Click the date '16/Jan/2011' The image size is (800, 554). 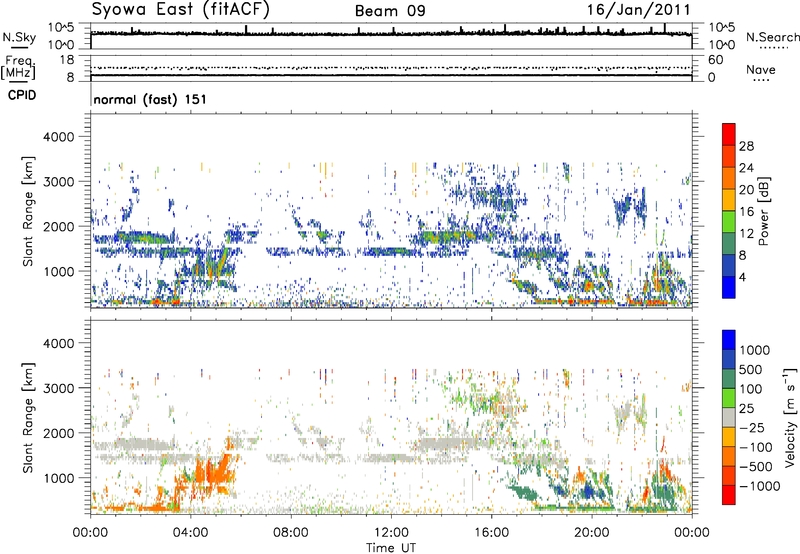click(x=638, y=10)
